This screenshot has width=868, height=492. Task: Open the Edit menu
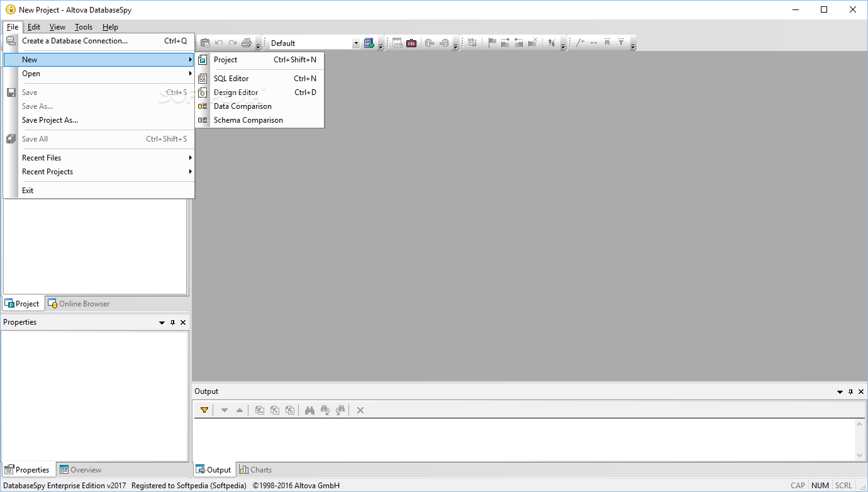tap(34, 27)
